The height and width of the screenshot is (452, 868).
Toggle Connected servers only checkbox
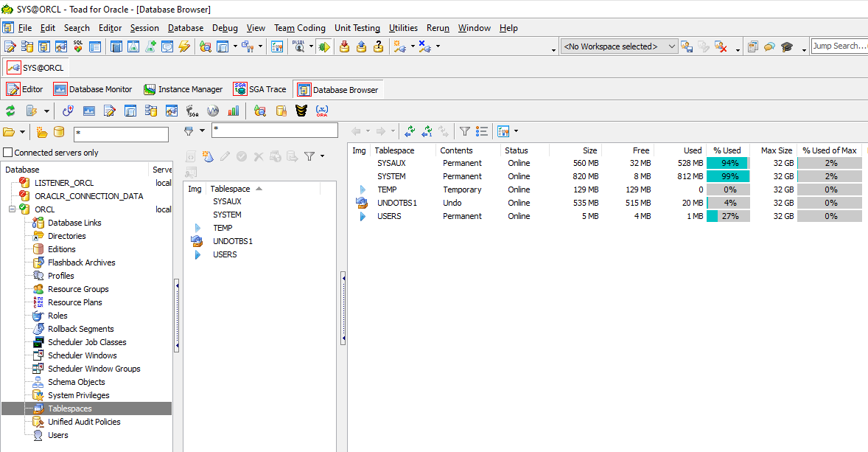[x=8, y=153]
